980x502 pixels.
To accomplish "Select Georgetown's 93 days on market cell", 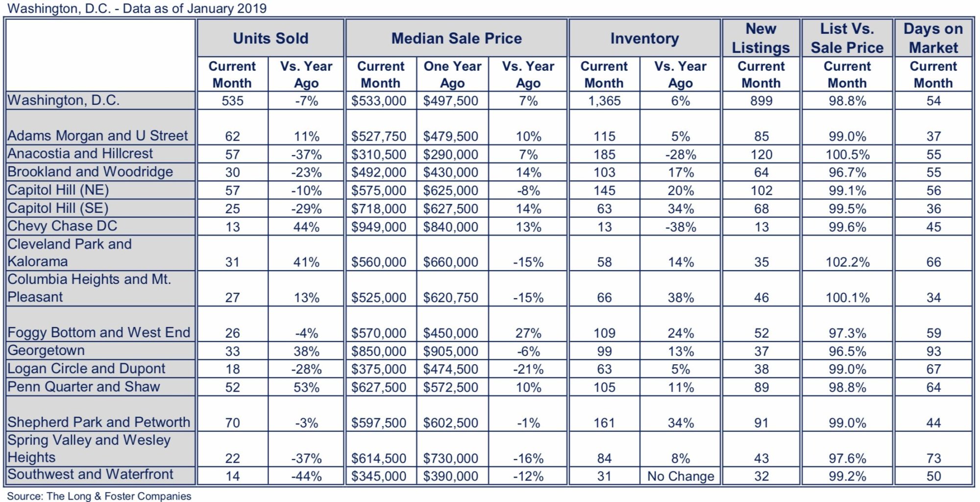I will (x=933, y=351).
